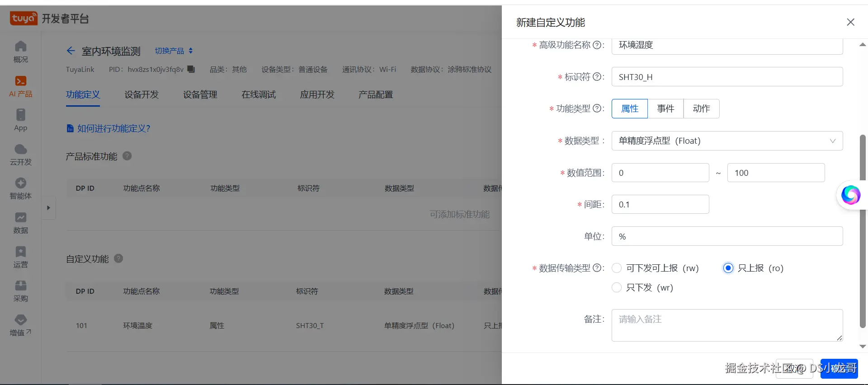Image resolution: width=868 pixels, height=385 pixels.
Task: Switch to the 在线调试 tab
Action: 259,94
